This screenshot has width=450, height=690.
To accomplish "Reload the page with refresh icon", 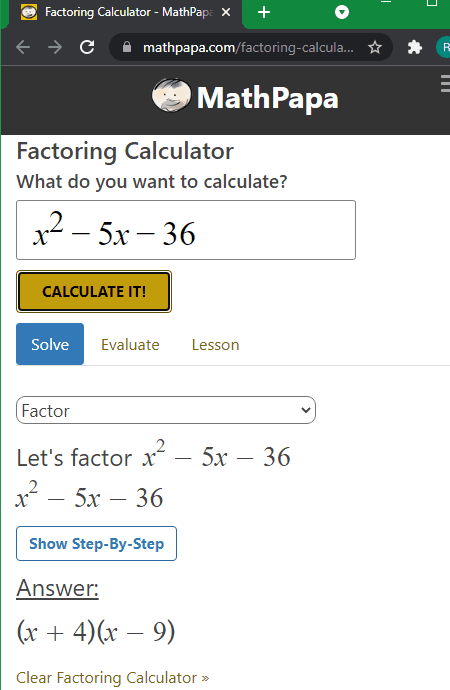I will pyautogui.click(x=87, y=47).
